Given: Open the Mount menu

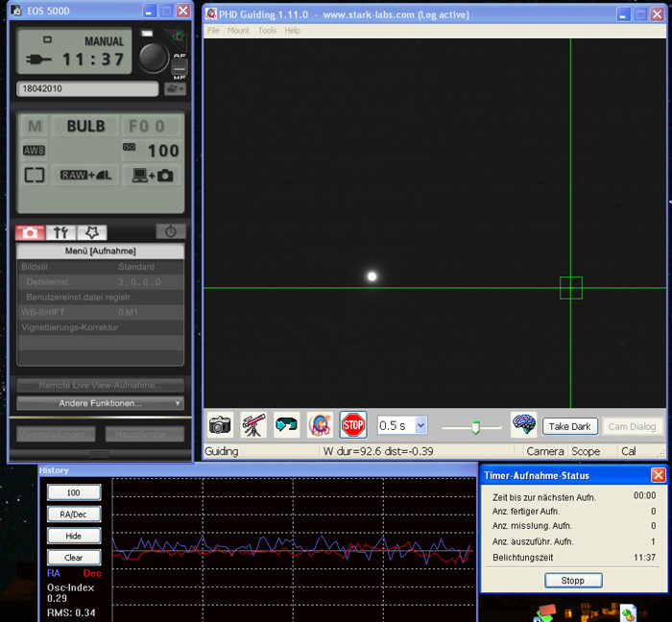Looking at the screenshot, I should pos(238,31).
